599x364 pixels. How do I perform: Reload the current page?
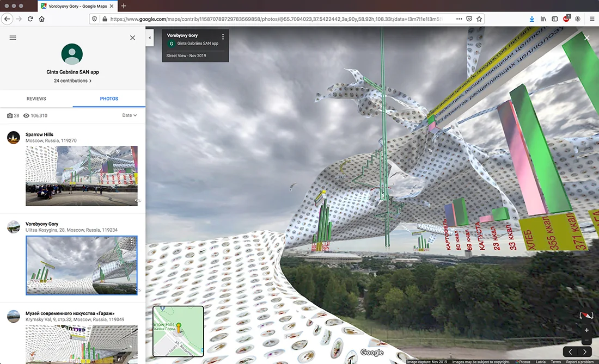[x=30, y=18]
